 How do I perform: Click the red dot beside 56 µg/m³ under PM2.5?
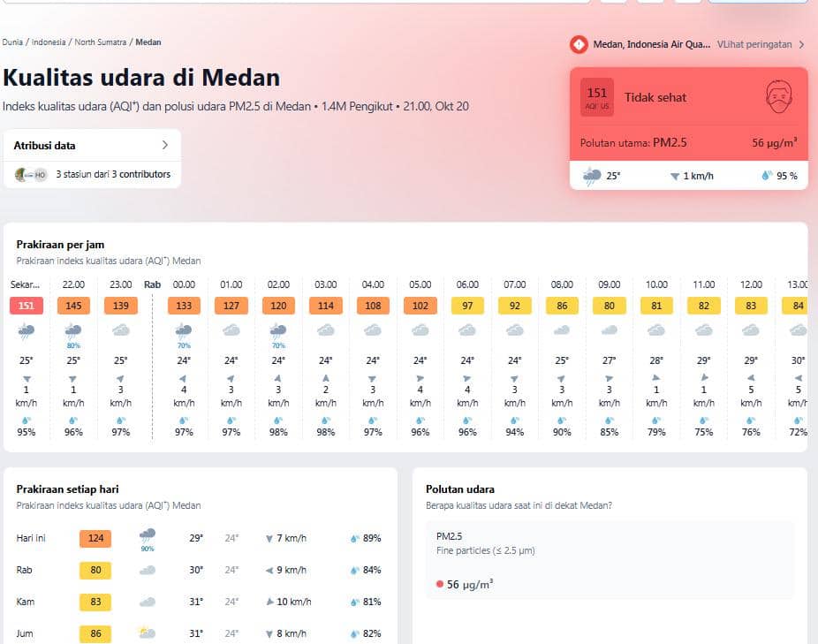pos(440,584)
